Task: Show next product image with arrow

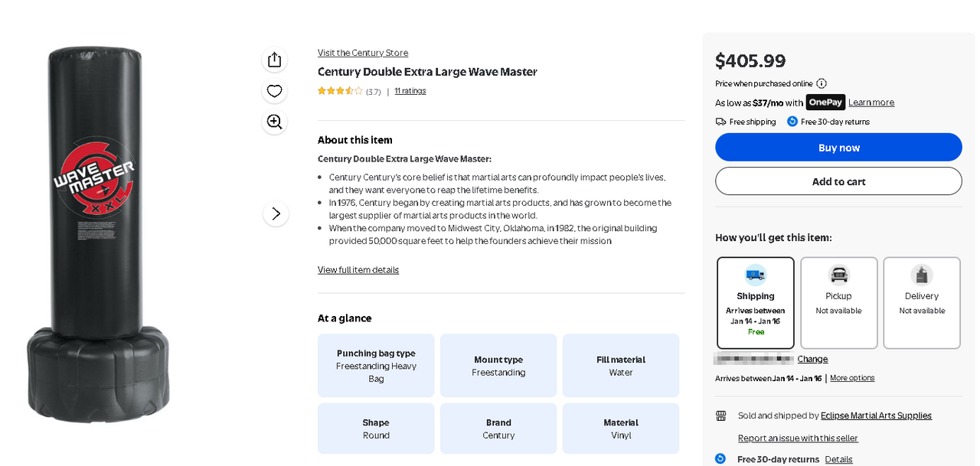Action: pyautogui.click(x=276, y=213)
